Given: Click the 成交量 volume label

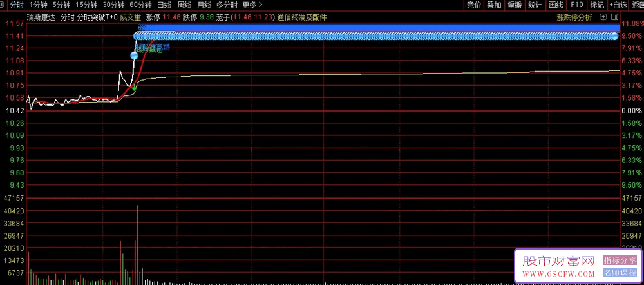Looking at the screenshot, I should [130, 17].
